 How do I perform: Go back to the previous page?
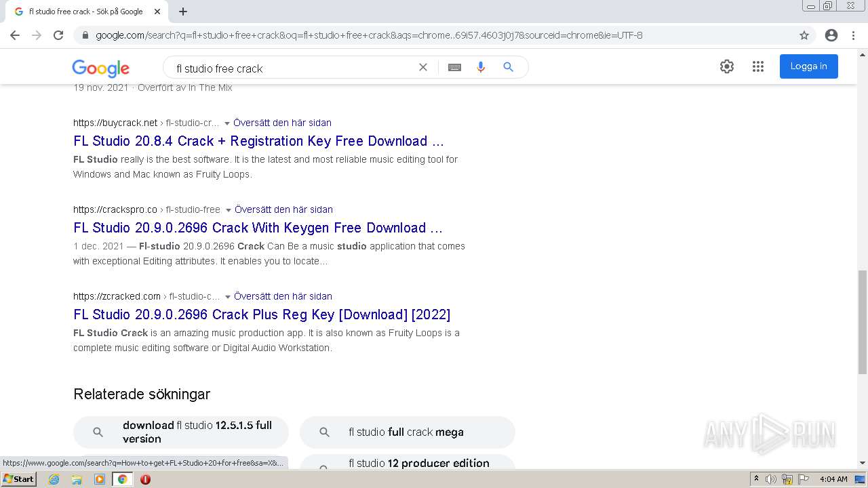pyautogui.click(x=15, y=35)
